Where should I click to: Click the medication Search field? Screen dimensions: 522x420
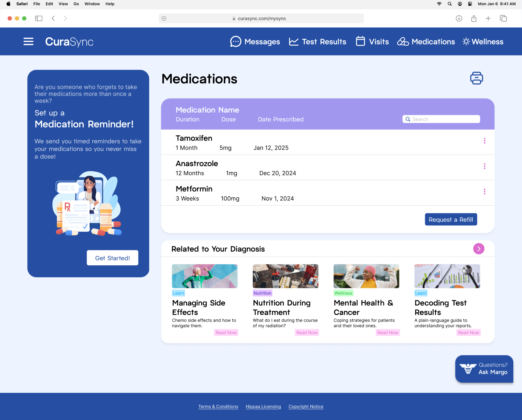(441, 119)
